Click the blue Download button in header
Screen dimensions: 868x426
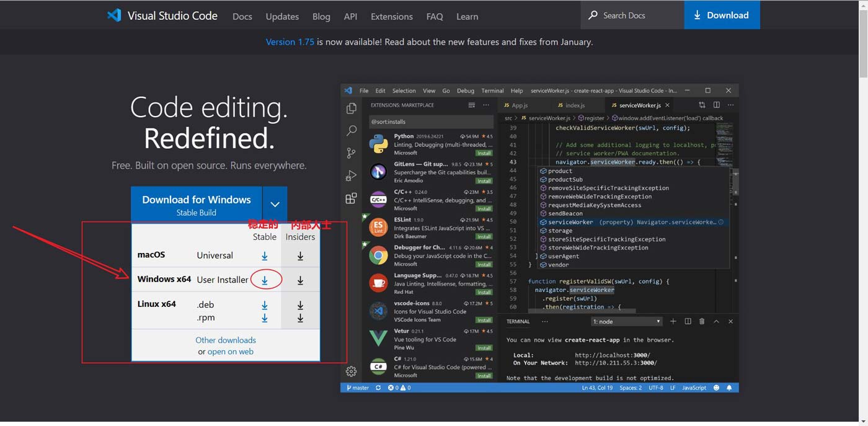722,15
